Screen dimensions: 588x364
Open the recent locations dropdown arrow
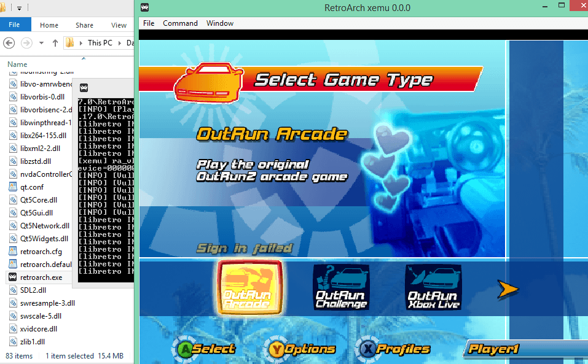click(41, 43)
